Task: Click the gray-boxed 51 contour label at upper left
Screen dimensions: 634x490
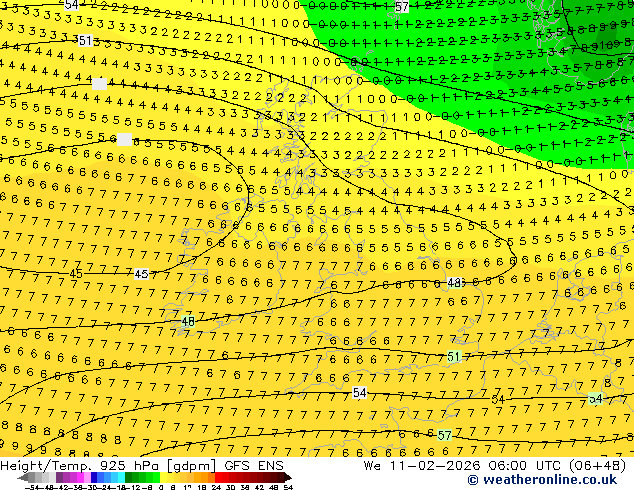Action: coord(85,40)
